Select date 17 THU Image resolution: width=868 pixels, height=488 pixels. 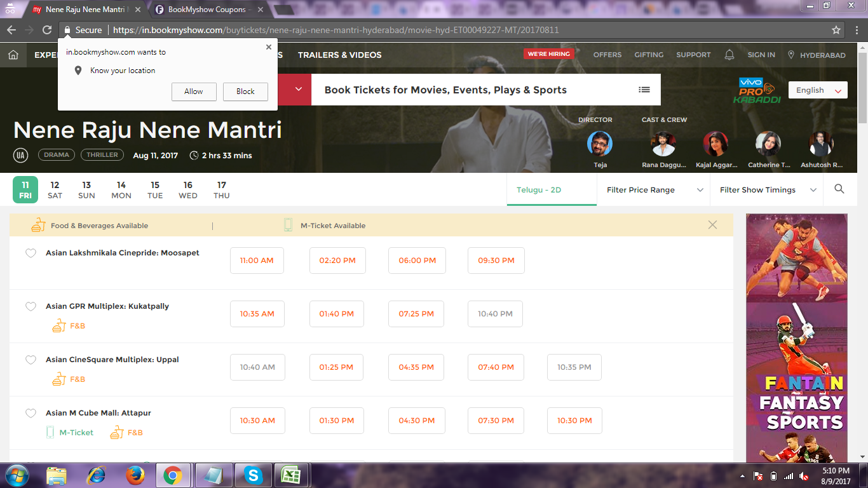click(x=222, y=190)
